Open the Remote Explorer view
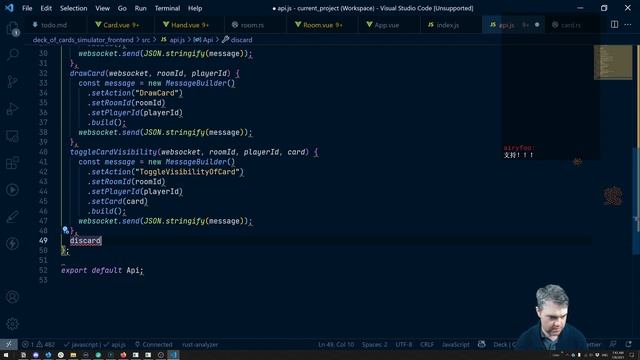Screen dimensions: 640x360 click(12, 136)
